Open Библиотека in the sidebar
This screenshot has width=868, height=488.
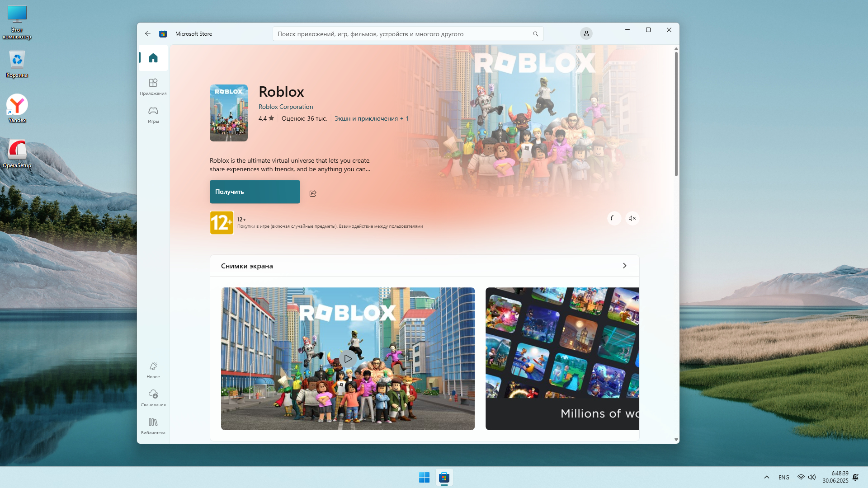coord(153,426)
